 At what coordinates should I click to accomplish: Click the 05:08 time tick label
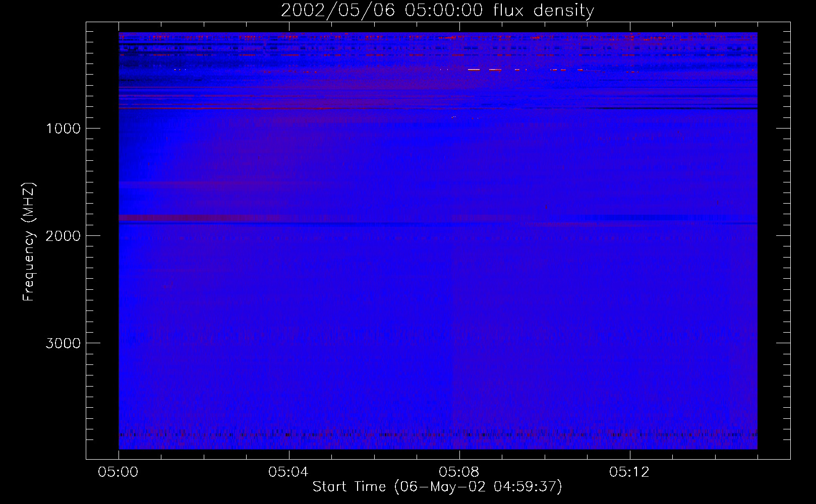click(x=458, y=472)
